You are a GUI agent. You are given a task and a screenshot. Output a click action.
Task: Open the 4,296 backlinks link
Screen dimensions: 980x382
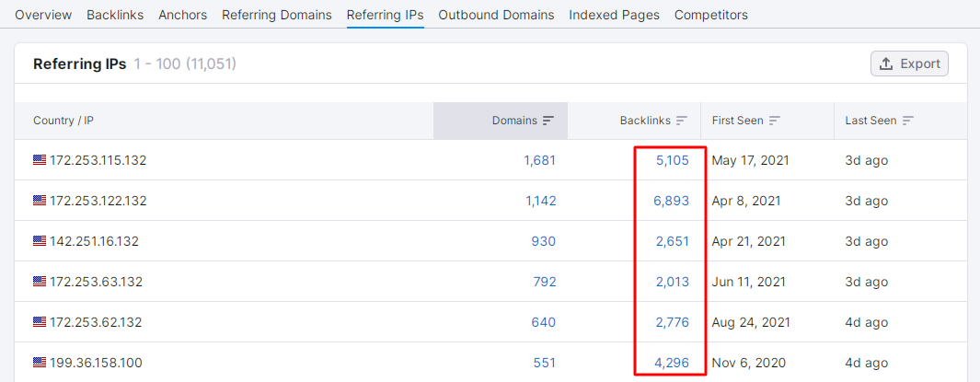coord(672,363)
